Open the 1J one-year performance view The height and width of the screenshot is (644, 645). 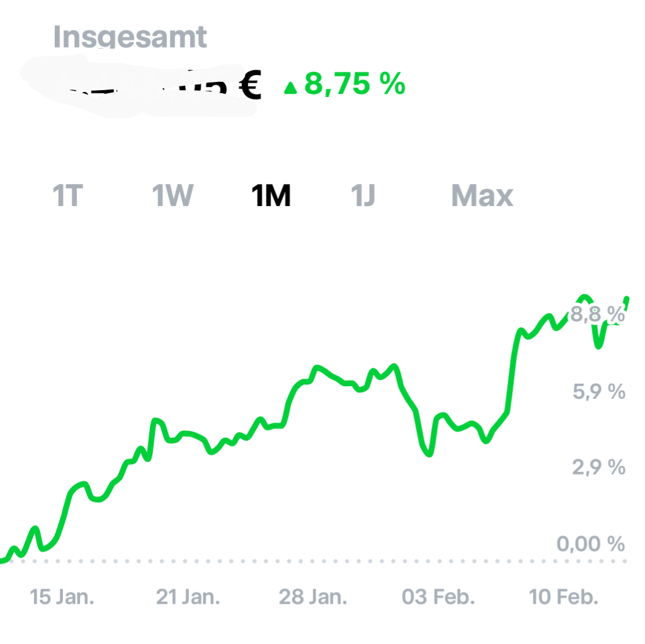pos(363,196)
